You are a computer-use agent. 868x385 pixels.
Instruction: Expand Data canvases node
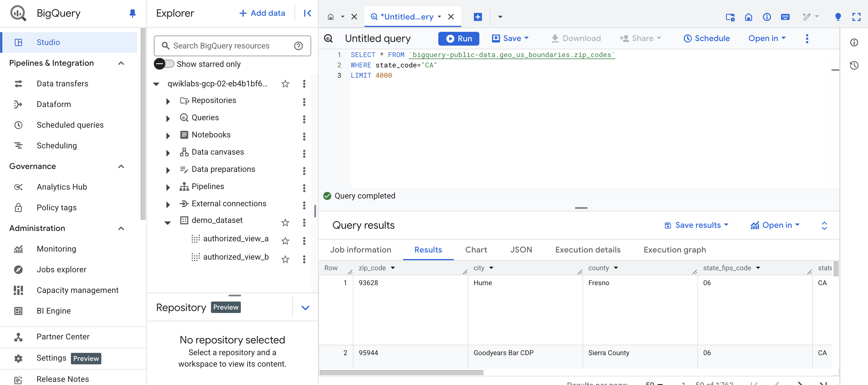coord(168,153)
